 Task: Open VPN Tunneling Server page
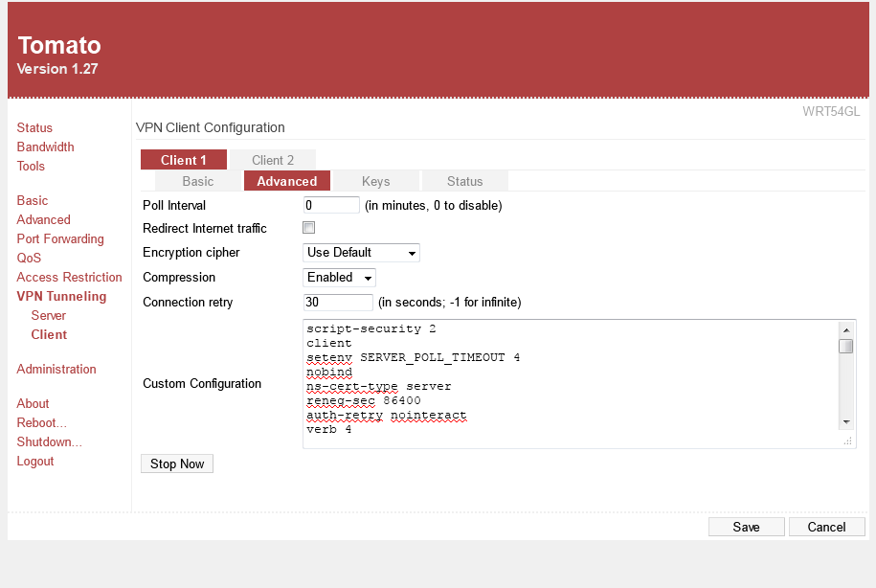click(49, 315)
